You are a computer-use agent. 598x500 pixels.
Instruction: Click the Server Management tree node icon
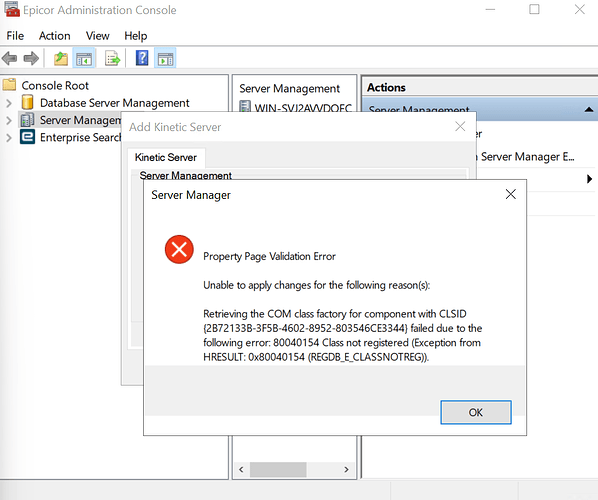[x=27, y=120]
